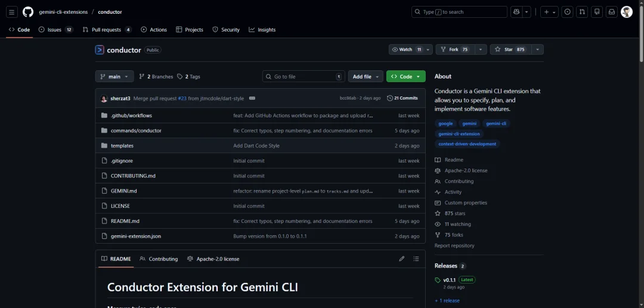Open the .github/workflows folder
Viewport: 644px width, 308px height.
coord(131,116)
